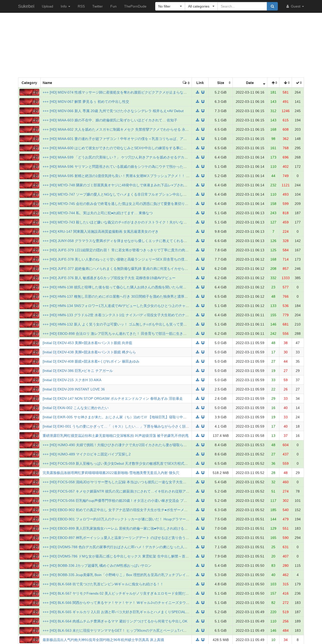Expand the Info menu

(65, 6)
